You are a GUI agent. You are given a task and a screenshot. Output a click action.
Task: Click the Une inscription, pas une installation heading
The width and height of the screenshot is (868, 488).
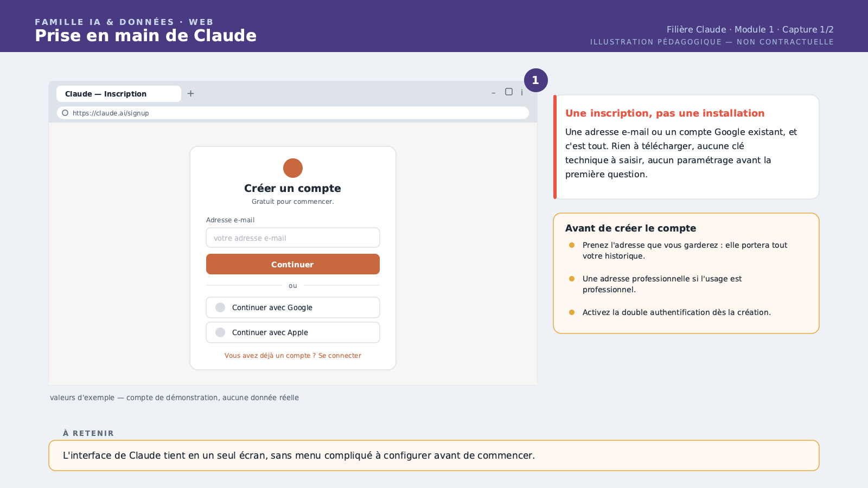(665, 113)
